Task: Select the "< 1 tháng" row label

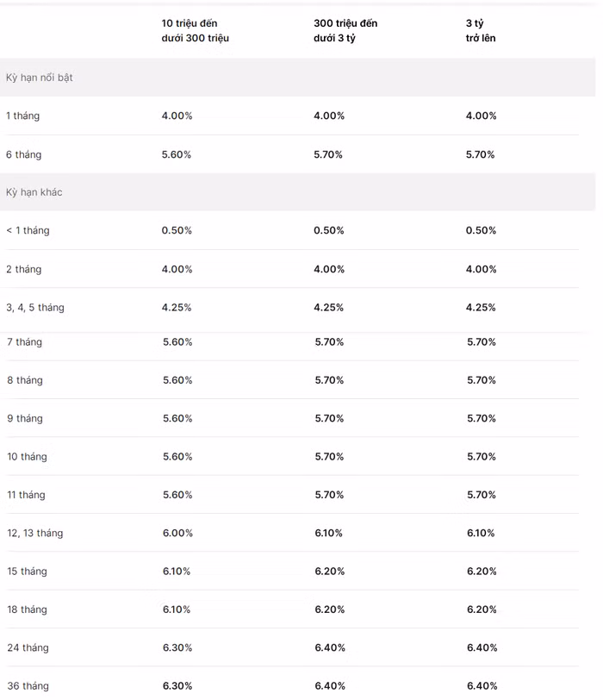Action: pos(28,230)
